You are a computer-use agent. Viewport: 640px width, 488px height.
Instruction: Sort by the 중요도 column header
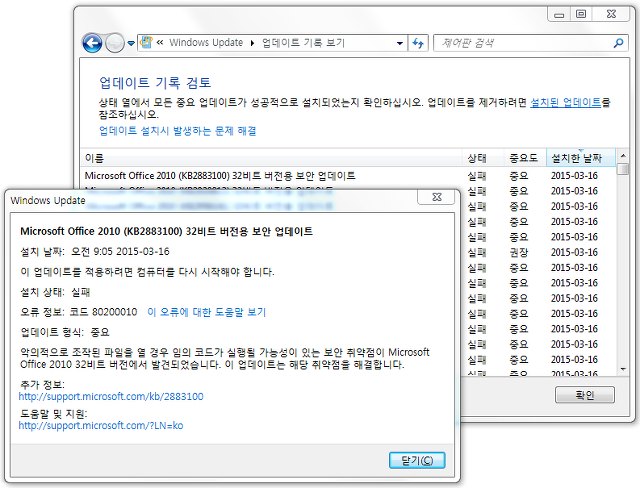525,158
